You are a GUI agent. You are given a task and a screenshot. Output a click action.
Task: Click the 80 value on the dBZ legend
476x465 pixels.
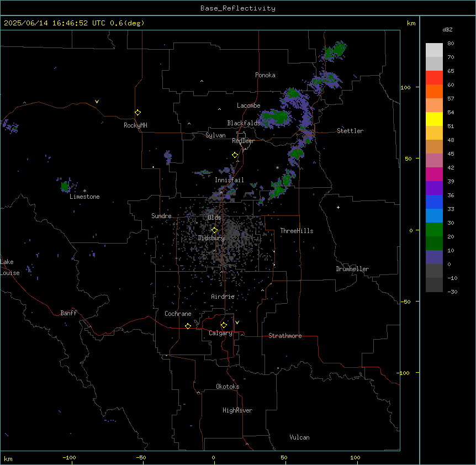pos(451,44)
